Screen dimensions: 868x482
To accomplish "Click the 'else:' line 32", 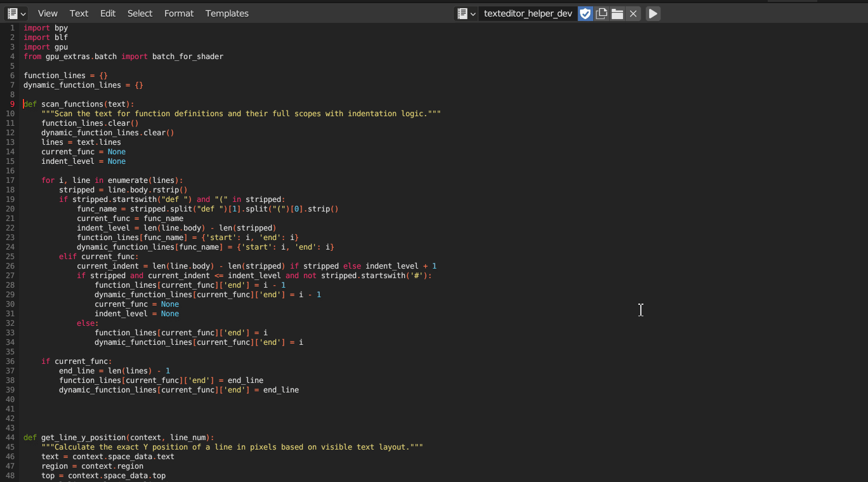I will coord(88,323).
